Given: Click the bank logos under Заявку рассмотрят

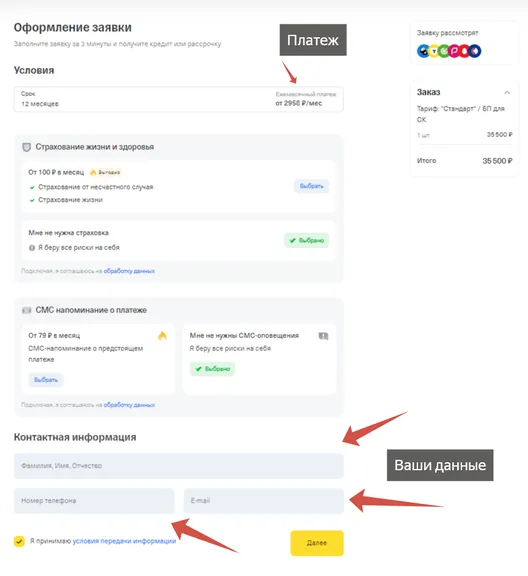Looking at the screenshot, I should pyautogui.click(x=449, y=51).
